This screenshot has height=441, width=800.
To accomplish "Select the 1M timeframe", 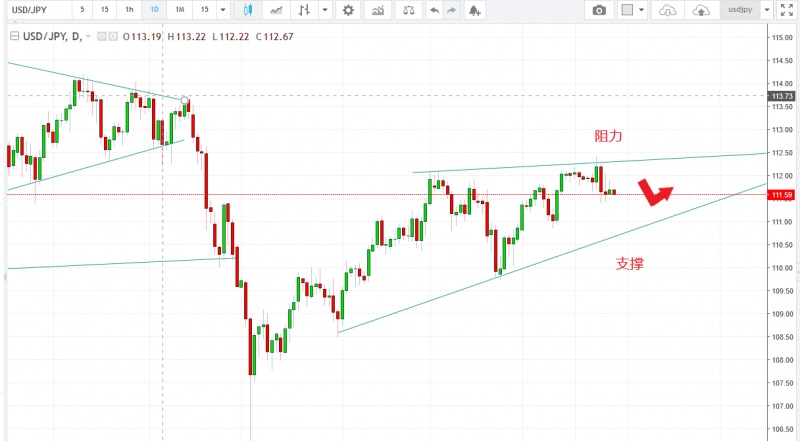I will (179, 10).
